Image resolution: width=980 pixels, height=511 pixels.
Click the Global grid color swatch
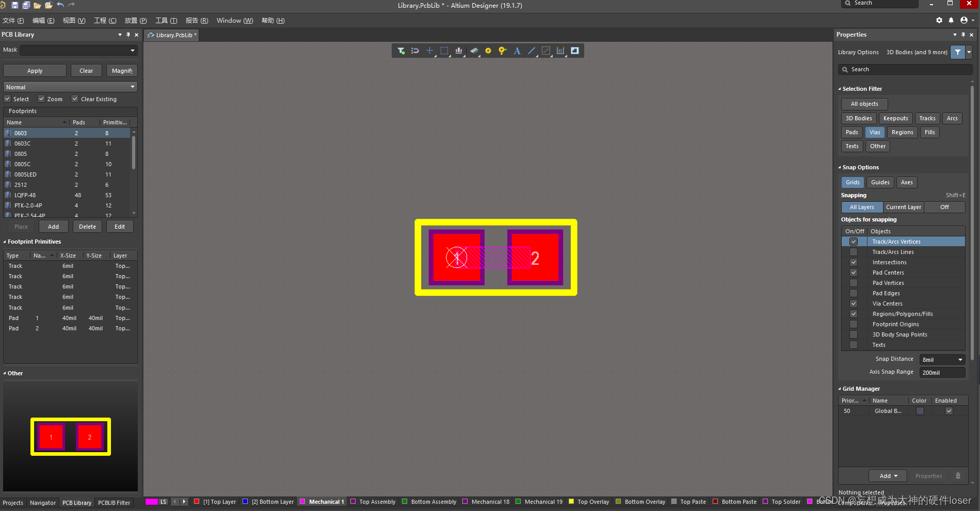pyautogui.click(x=920, y=411)
